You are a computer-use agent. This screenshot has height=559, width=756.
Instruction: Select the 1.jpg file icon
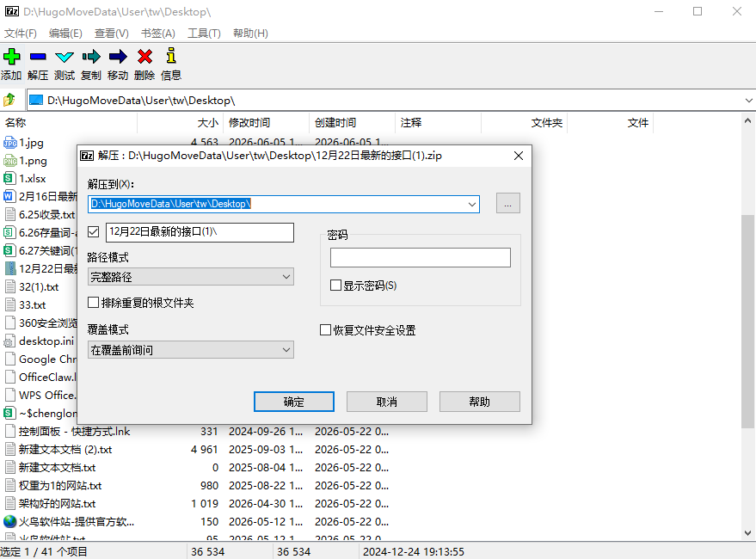9,143
